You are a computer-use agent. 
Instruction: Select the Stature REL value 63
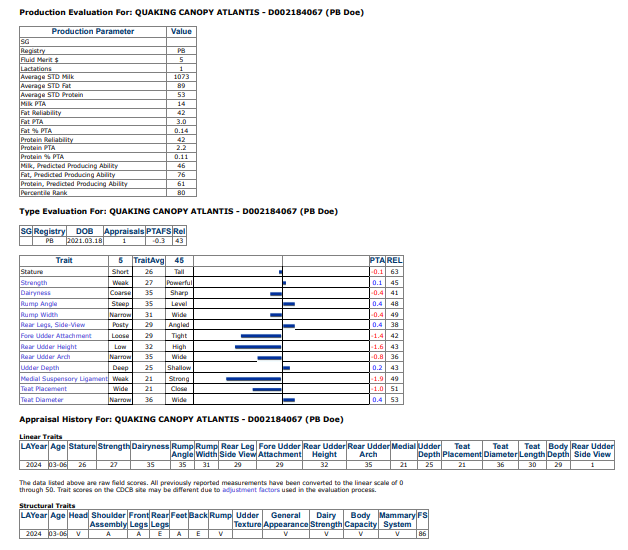pos(395,272)
